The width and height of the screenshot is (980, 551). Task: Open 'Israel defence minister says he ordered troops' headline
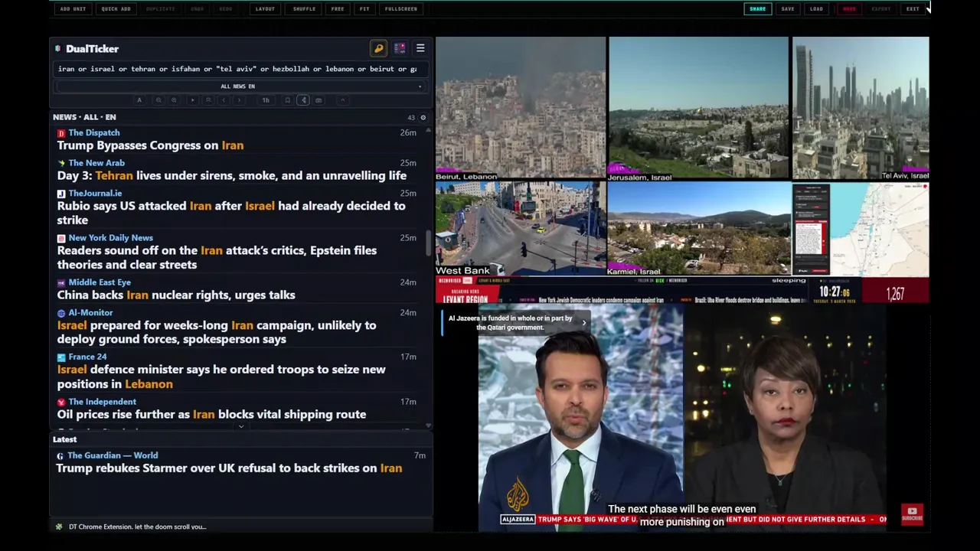click(221, 377)
